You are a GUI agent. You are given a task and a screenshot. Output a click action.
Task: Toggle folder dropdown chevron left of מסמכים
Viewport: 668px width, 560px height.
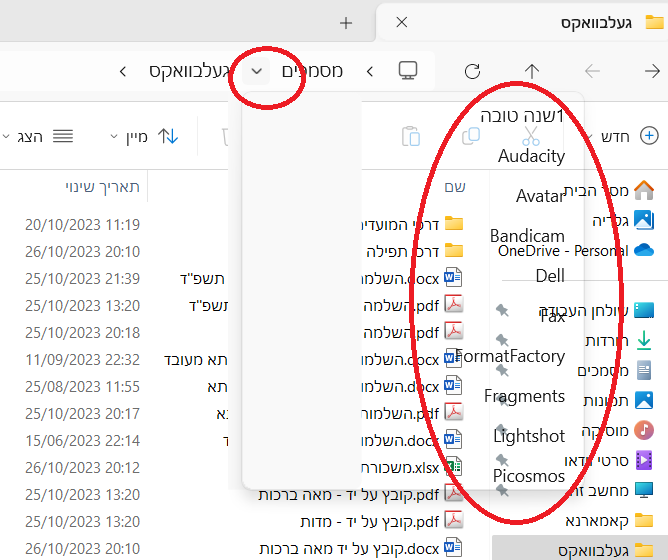[256, 71]
